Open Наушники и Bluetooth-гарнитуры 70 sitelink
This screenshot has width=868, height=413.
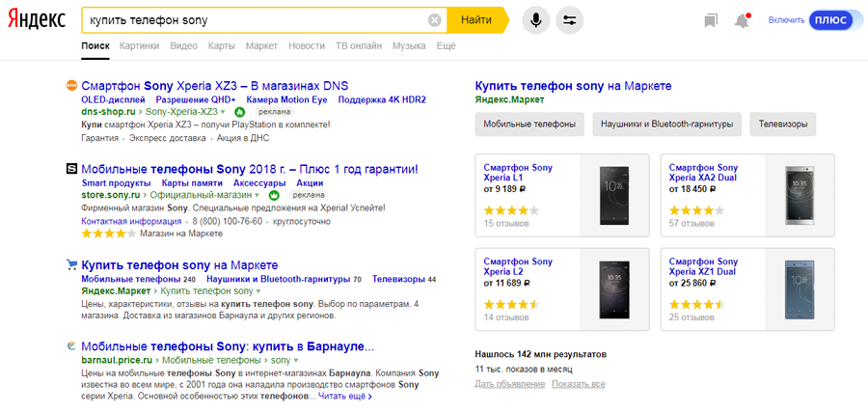(x=284, y=279)
